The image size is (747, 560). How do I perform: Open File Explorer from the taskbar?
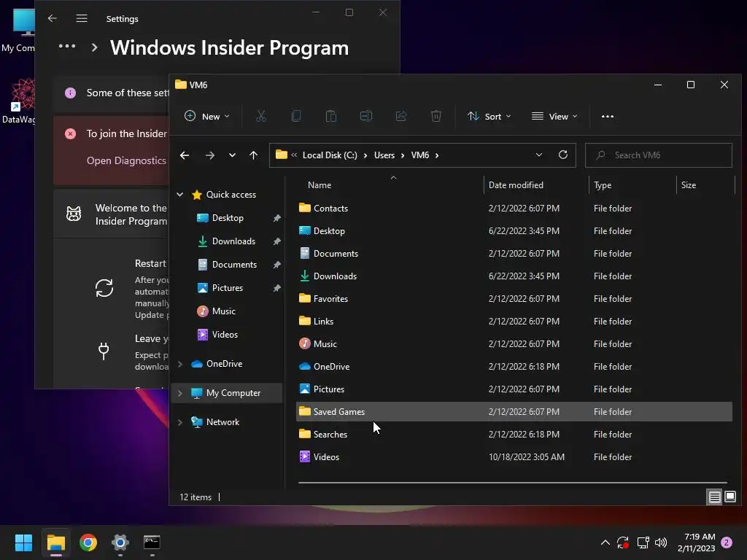coord(56,542)
